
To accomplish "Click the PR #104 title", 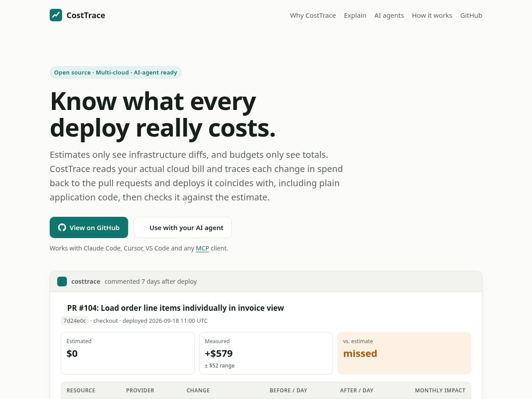I will [x=176, y=308].
